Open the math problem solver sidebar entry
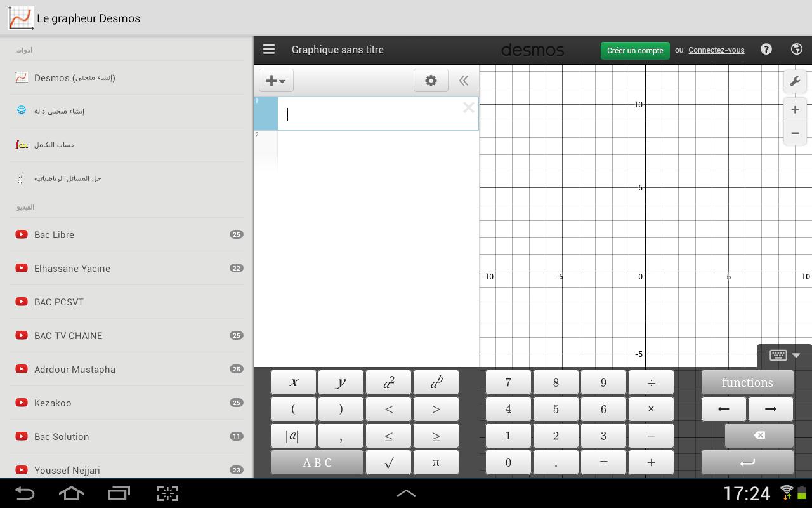Screen dimensions: 812x508 (127, 178)
